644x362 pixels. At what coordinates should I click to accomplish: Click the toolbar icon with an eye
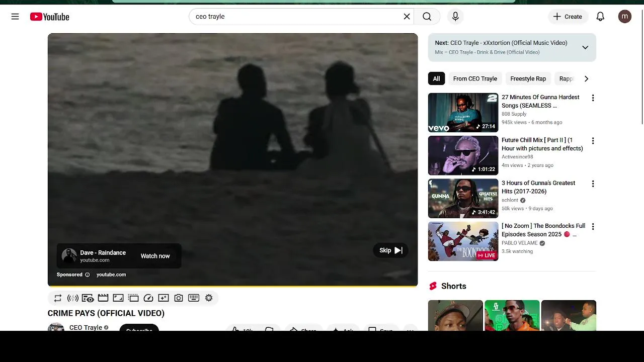(x=88, y=298)
